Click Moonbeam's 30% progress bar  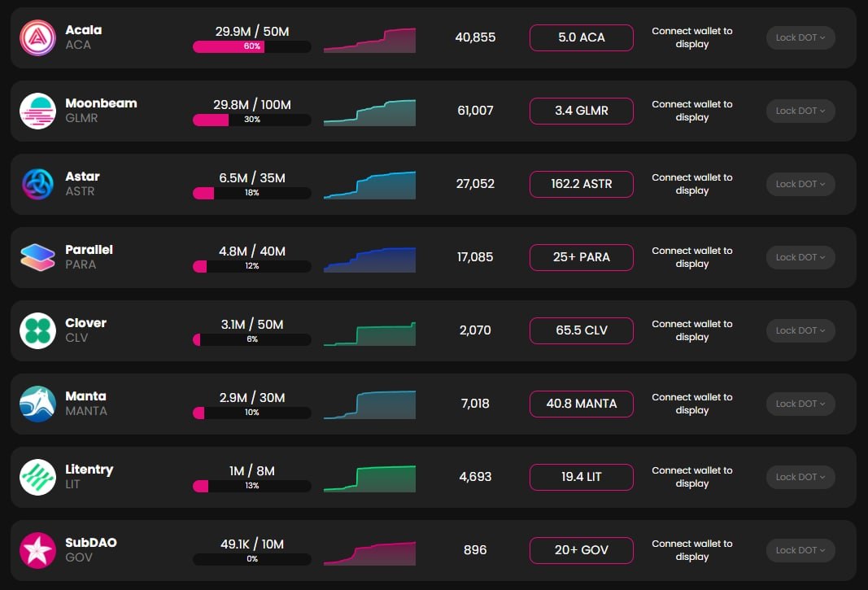point(252,120)
